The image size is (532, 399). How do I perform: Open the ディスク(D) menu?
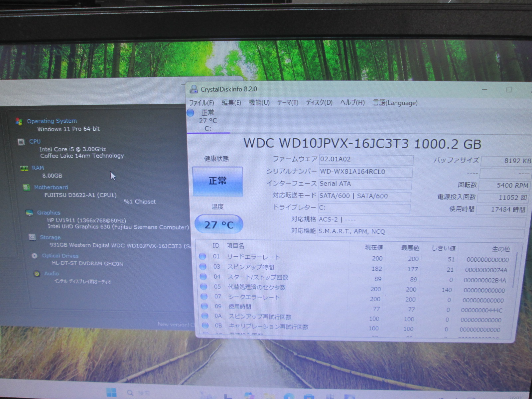(319, 103)
